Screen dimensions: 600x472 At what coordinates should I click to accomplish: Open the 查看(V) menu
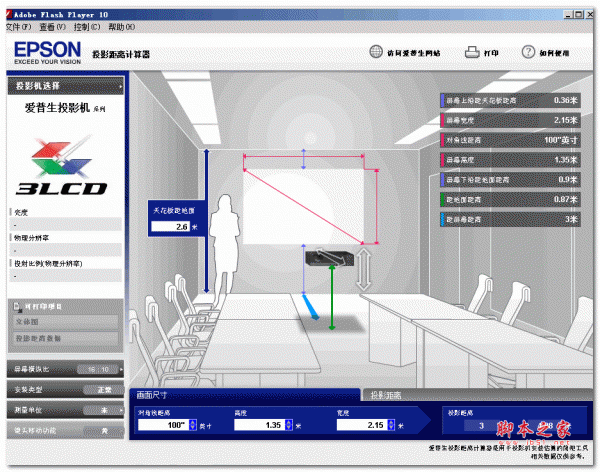pyautogui.click(x=52, y=27)
